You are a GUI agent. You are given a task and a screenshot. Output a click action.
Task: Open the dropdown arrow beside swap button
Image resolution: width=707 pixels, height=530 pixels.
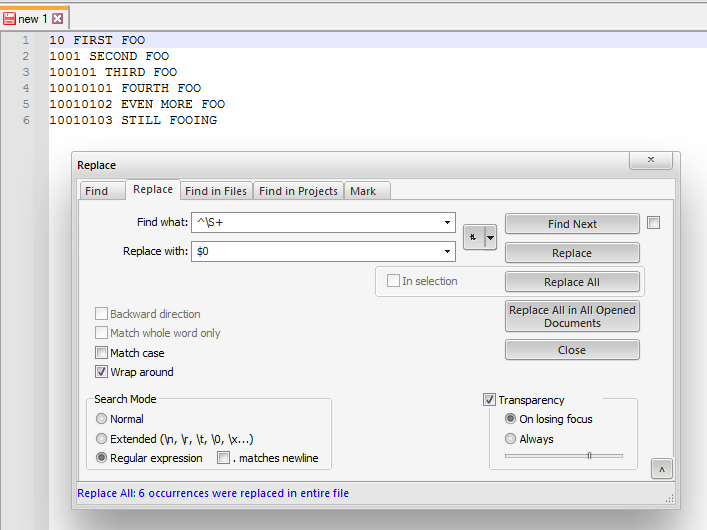(x=490, y=237)
